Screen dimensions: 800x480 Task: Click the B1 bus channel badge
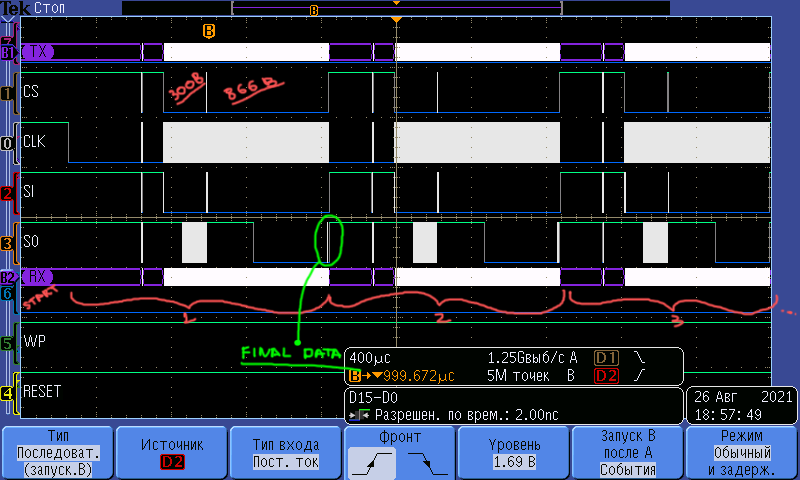7,53
